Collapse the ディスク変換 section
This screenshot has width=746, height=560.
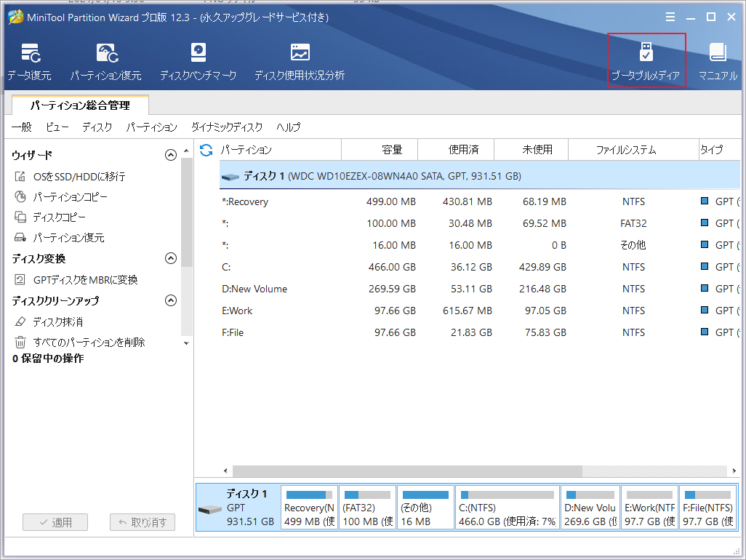[171, 257]
